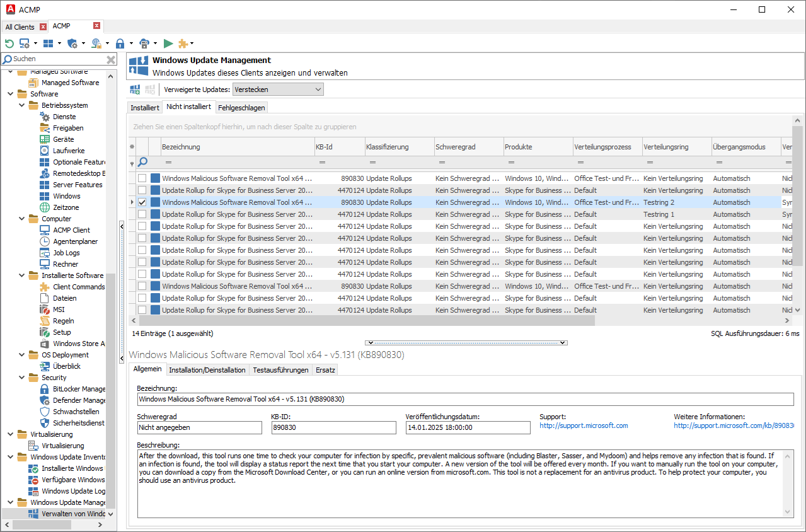This screenshot has height=532, width=806.
Task: Collapse the Betriebssystem tree branch
Action: [21, 105]
